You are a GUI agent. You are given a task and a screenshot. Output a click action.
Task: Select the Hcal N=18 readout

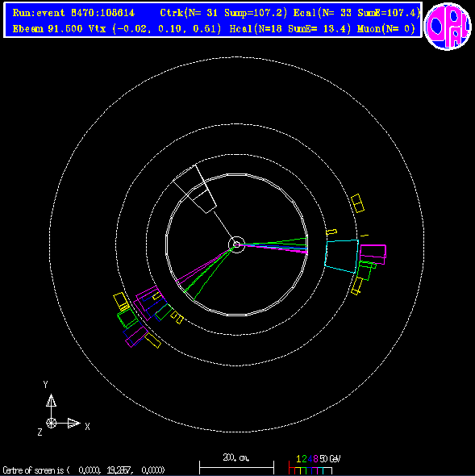point(290,29)
